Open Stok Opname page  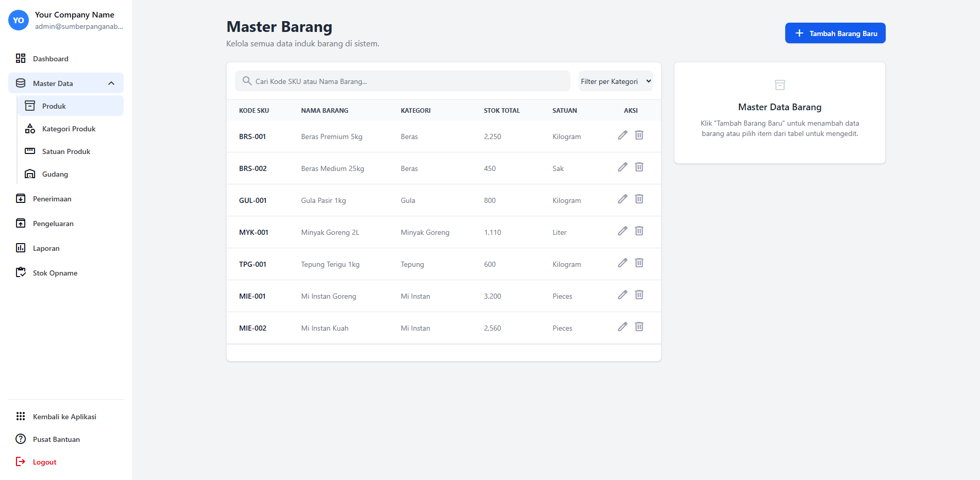(x=55, y=273)
